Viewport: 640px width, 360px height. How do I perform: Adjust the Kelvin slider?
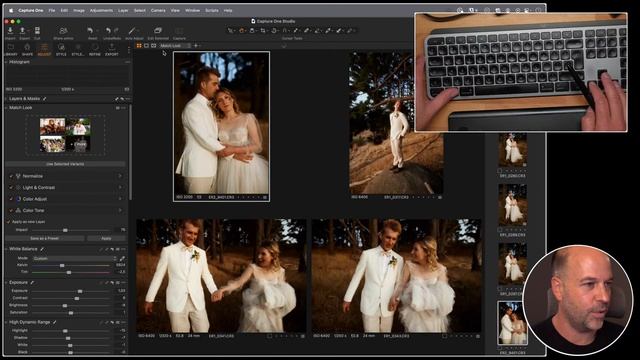62,265
